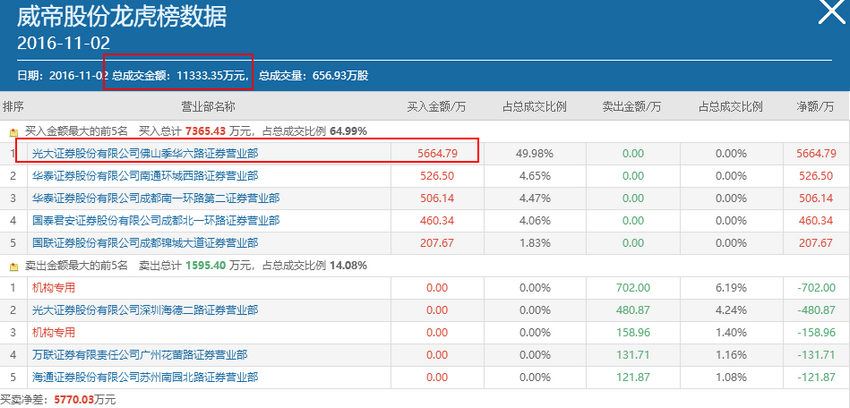Close the 威帝股份龙虎榜数据 dialog with X
The image size is (850, 408).
pos(832,12)
